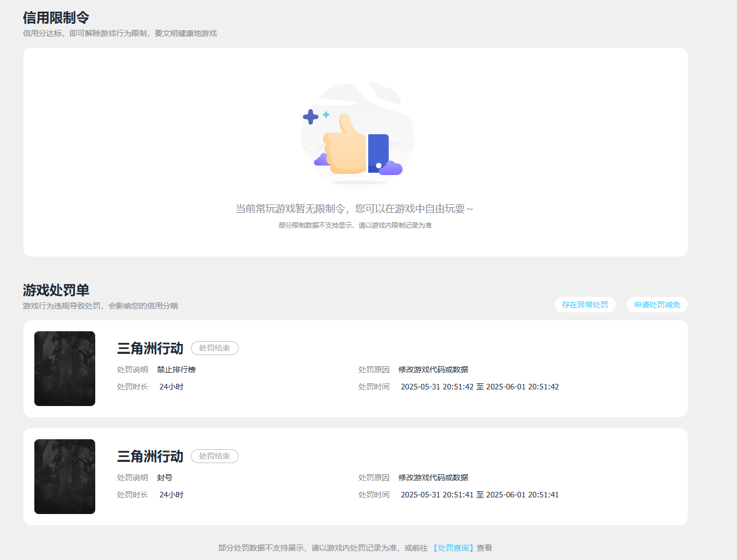The height and width of the screenshot is (560, 737).
Task: Click the 信用分达标 subtitle text
Action: point(120,33)
